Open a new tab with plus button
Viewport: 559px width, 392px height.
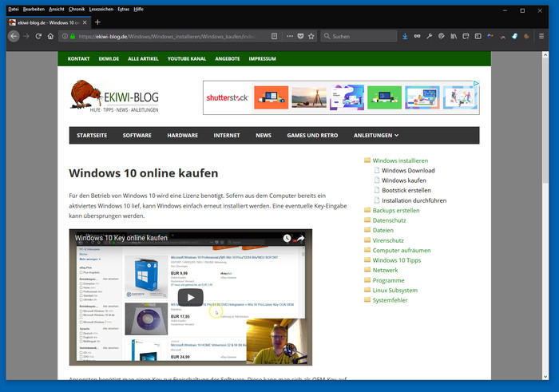click(97, 22)
